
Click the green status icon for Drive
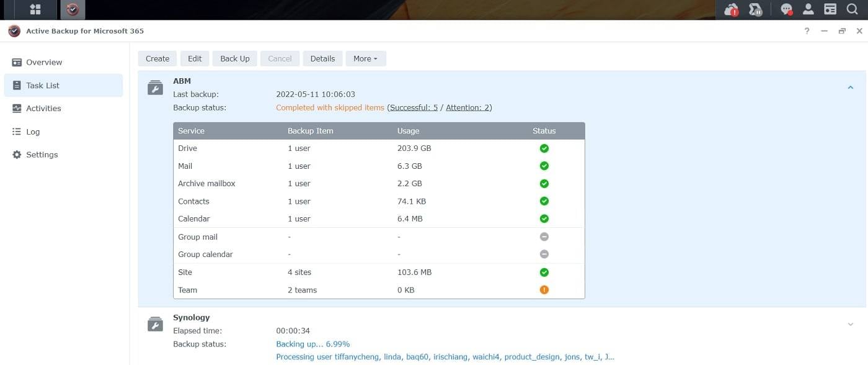coord(544,148)
